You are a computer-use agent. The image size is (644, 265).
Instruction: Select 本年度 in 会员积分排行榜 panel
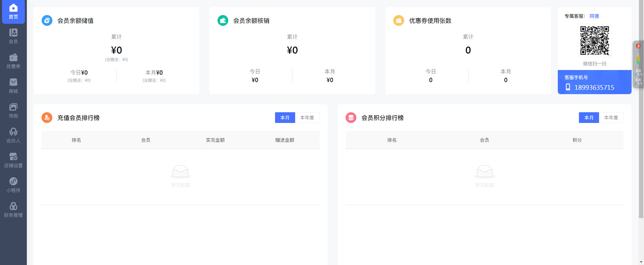coord(611,118)
